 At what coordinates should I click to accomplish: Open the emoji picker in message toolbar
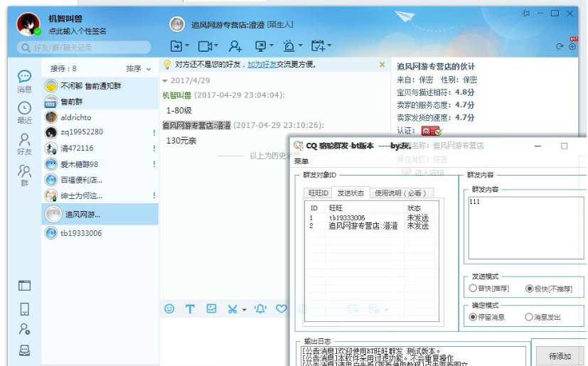(x=169, y=308)
